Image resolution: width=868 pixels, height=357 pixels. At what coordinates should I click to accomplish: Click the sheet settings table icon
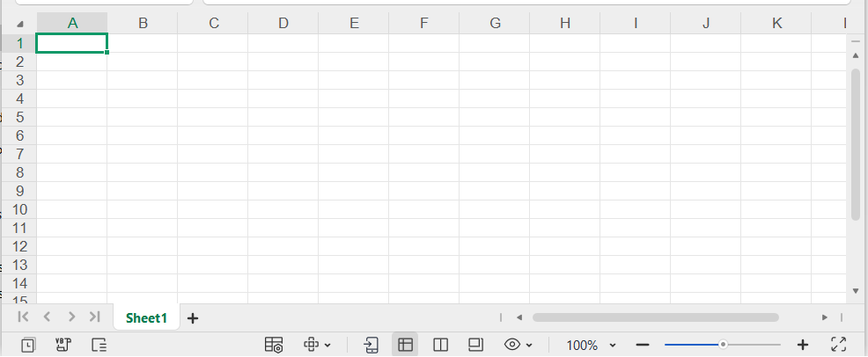[x=274, y=345]
